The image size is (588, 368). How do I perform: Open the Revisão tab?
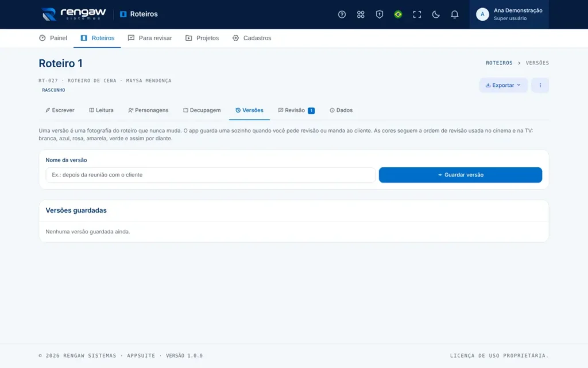[296, 110]
